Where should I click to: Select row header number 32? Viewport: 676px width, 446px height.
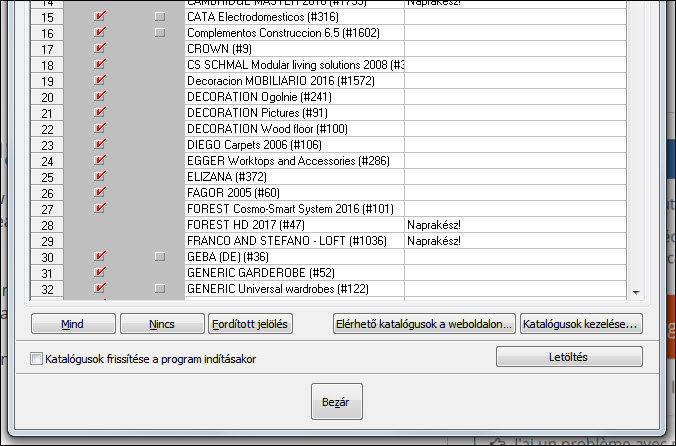point(47,289)
